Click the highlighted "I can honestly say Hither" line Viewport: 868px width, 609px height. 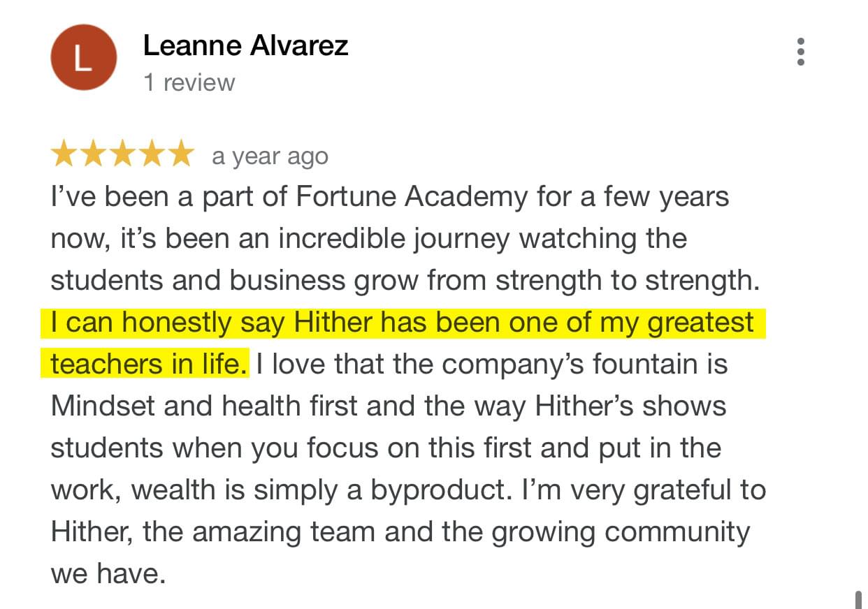click(403, 323)
